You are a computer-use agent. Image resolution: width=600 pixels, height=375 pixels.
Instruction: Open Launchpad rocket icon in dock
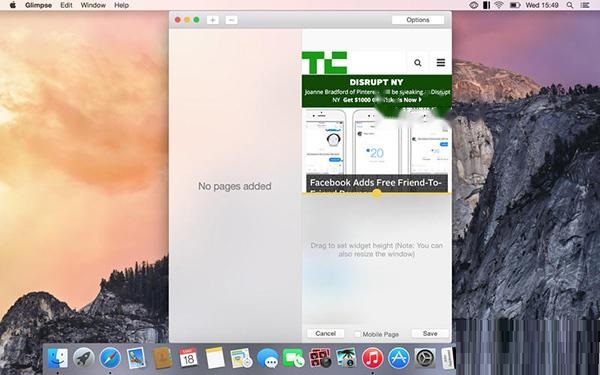[83, 358]
